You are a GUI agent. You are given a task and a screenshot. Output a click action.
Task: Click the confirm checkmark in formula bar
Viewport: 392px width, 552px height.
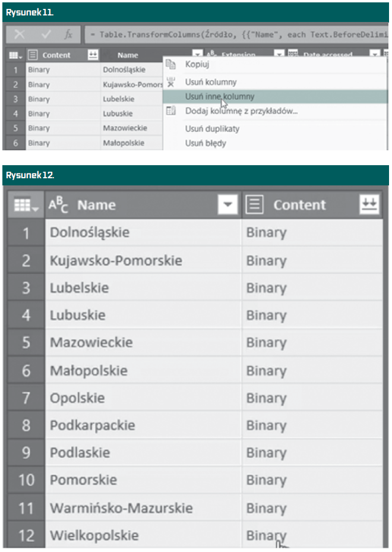coord(46,34)
